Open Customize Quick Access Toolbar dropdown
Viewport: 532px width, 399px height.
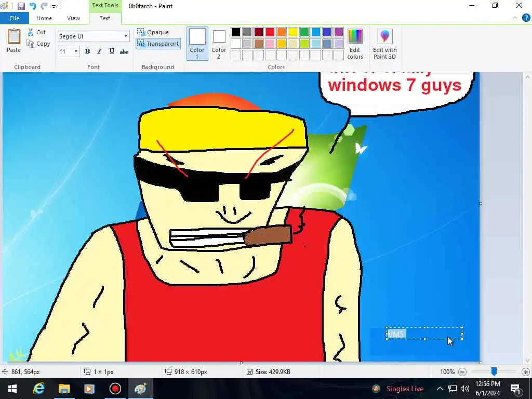(x=54, y=6)
